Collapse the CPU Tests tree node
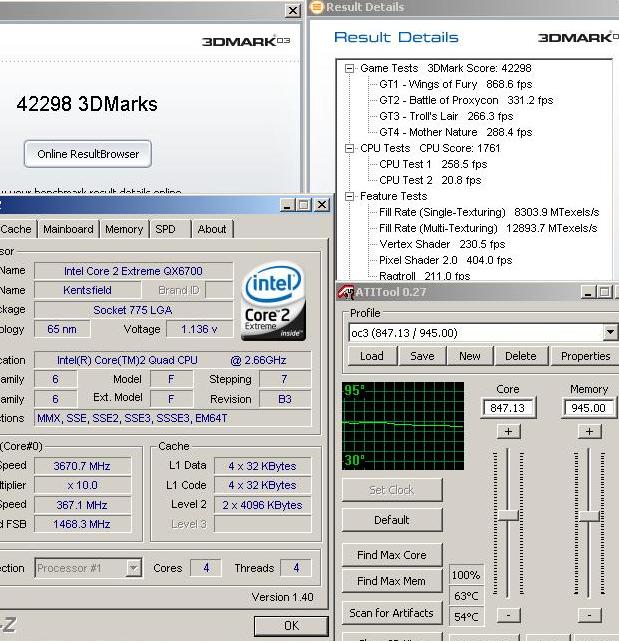 (349, 148)
